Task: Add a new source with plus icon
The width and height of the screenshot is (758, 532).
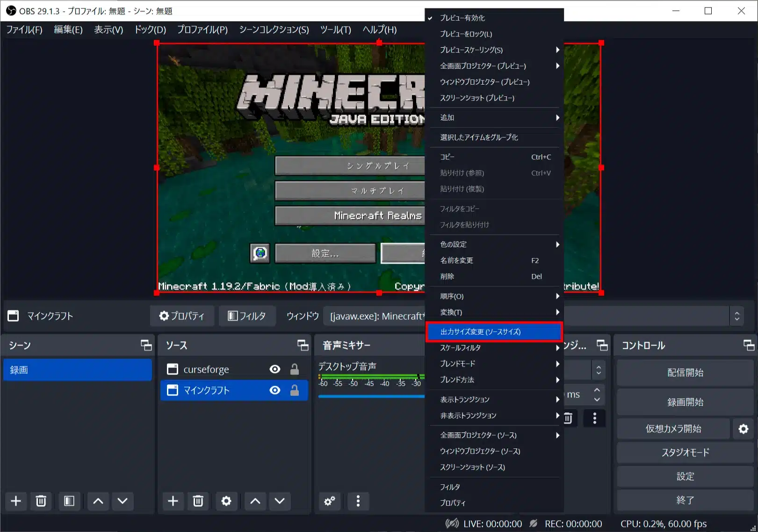Action: [x=173, y=501]
